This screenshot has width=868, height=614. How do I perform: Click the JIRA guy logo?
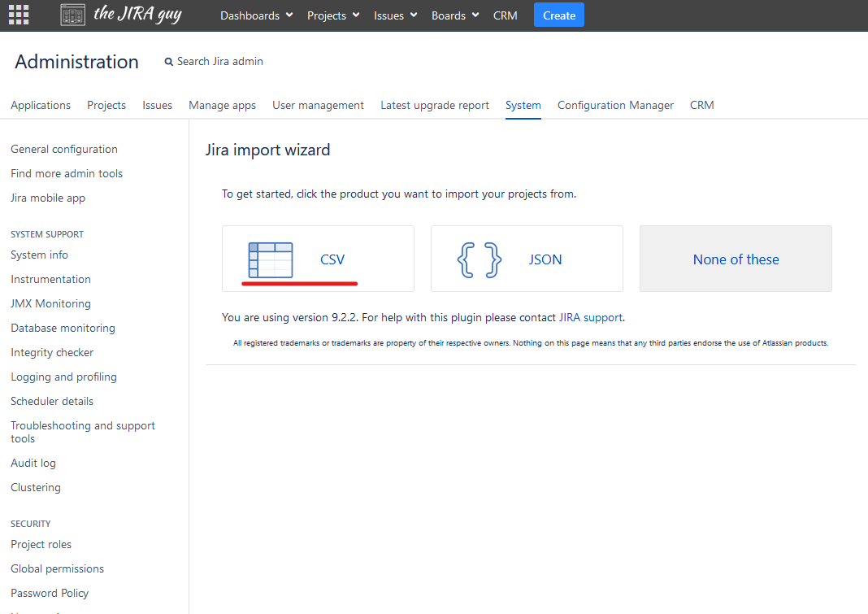point(121,15)
